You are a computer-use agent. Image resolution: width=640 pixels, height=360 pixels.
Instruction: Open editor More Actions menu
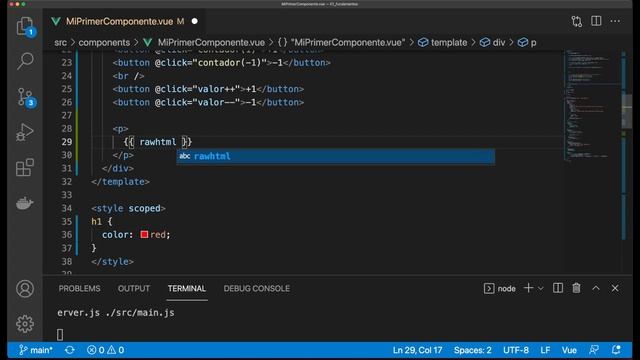point(616,21)
